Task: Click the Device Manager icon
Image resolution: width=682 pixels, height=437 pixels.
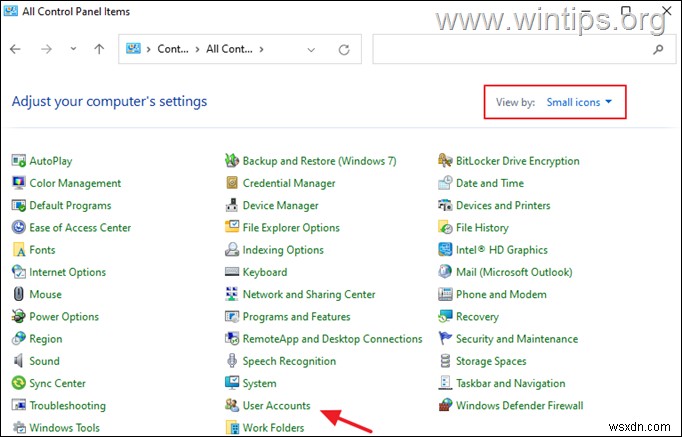Action: (x=232, y=205)
